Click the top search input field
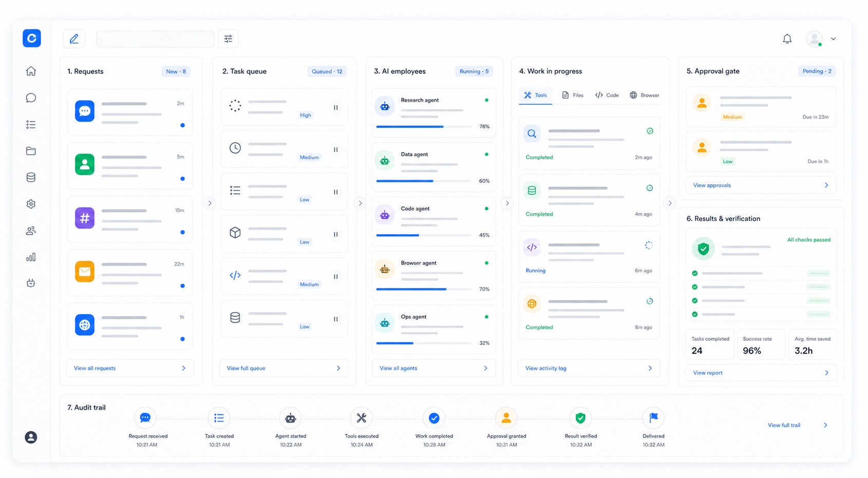This screenshot has width=868, height=478. (x=155, y=39)
